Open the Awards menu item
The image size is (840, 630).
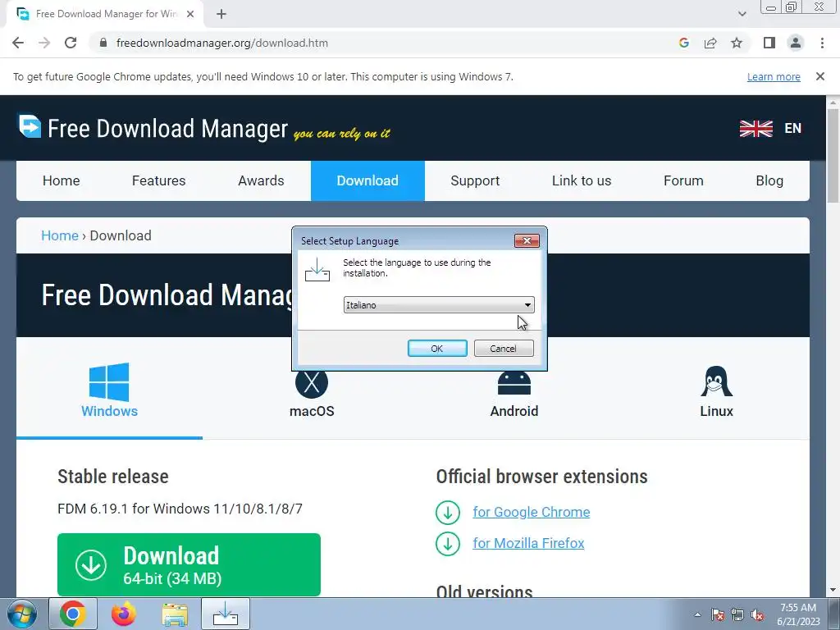pos(261,180)
